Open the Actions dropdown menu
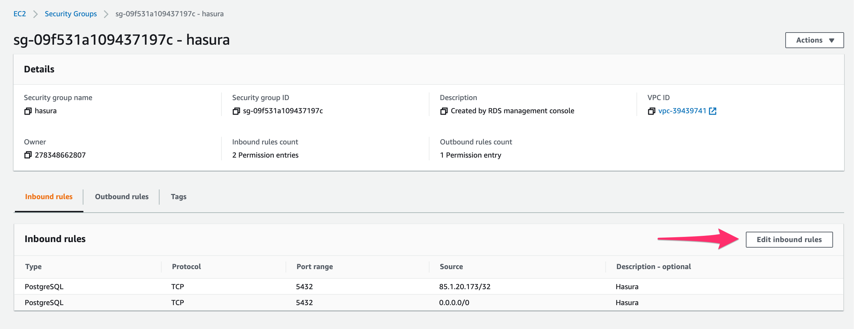Screen dimensions: 868x329 (814, 40)
